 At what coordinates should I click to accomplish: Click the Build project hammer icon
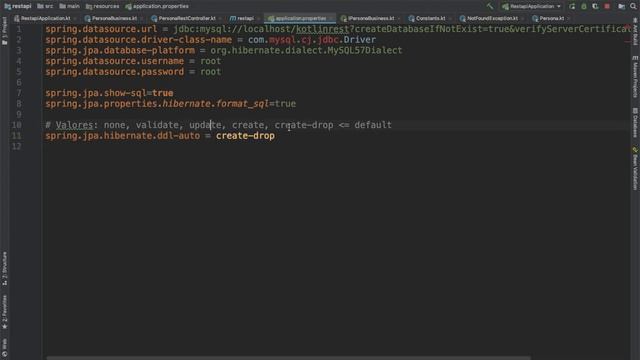(x=490, y=6)
